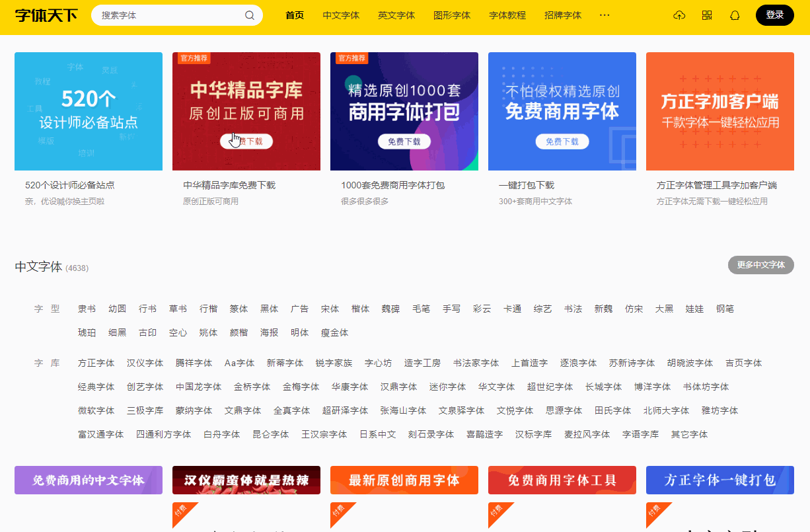Select the 行书 font type

pos(147,309)
